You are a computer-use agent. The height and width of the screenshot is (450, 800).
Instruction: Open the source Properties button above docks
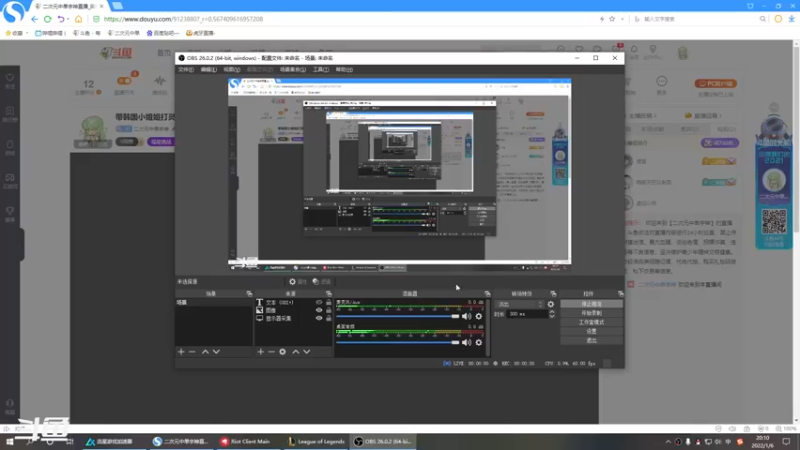pos(297,282)
